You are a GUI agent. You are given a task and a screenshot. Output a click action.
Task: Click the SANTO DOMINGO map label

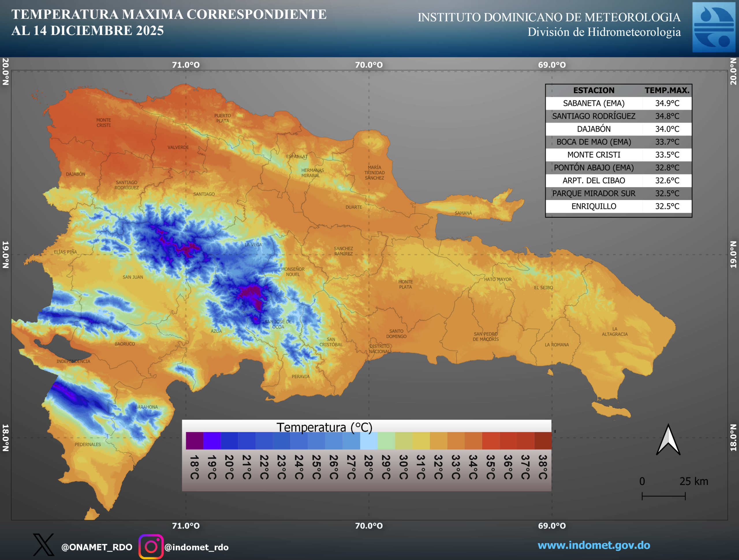coord(396,334)
